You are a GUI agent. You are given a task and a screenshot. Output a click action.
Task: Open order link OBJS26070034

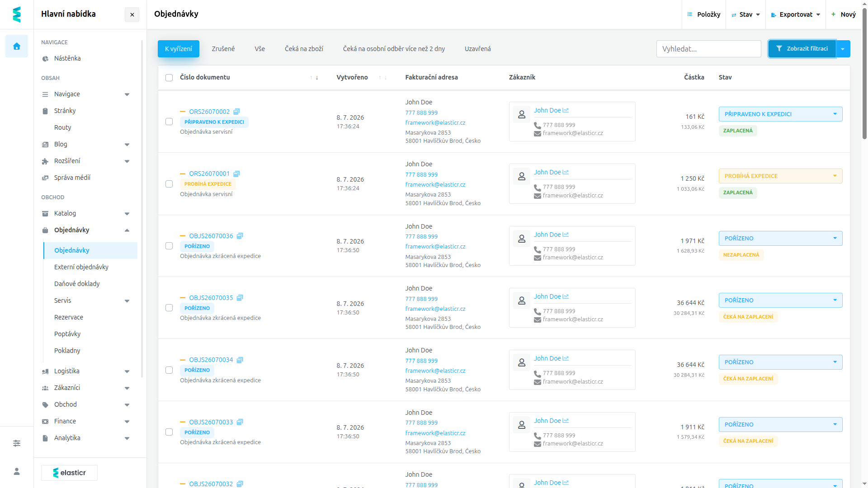click(211, 360)
